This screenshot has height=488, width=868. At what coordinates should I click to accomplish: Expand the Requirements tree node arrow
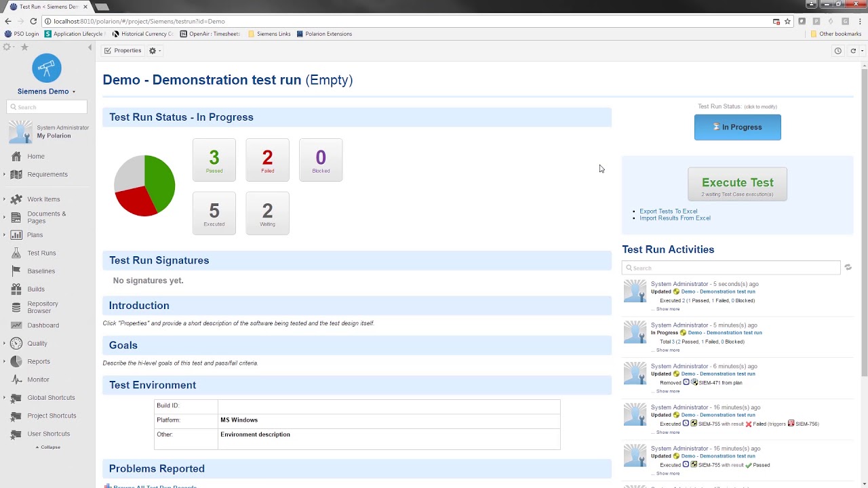coord(4,175)
